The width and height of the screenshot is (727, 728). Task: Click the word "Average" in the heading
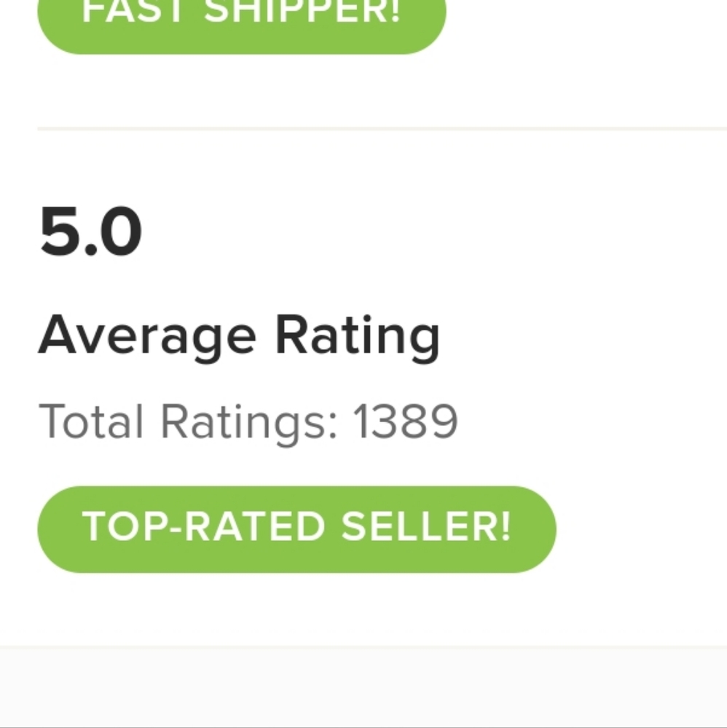pyautogui.click(x=147, y=338)
